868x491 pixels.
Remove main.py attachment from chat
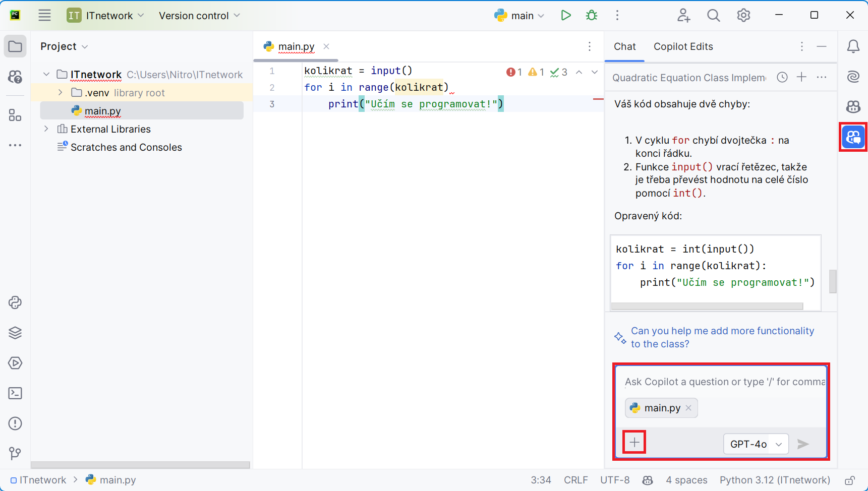(688, 408)
